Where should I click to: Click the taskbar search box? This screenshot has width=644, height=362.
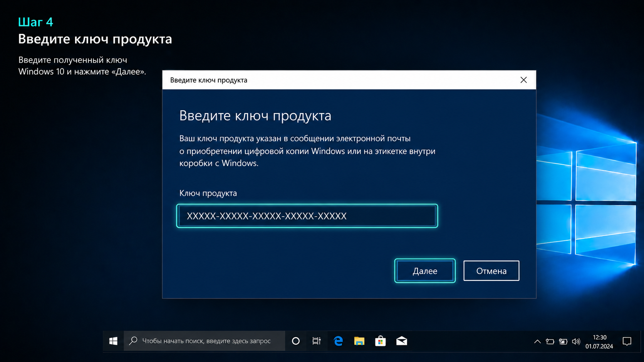[205, 341]
